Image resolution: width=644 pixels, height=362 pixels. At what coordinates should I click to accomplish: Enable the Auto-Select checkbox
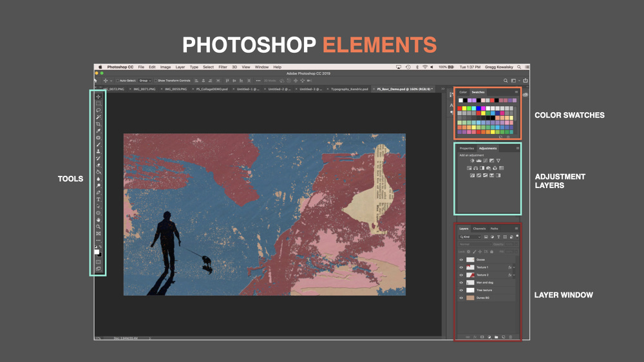click(117, 81)
